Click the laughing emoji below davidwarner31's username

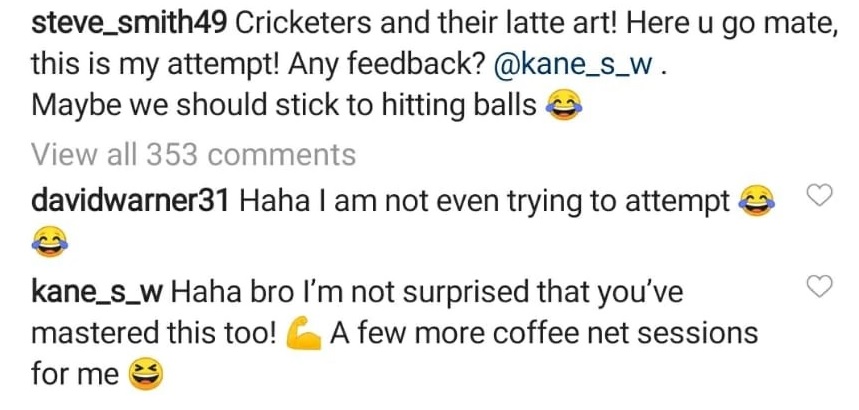(x=50, y=241)
